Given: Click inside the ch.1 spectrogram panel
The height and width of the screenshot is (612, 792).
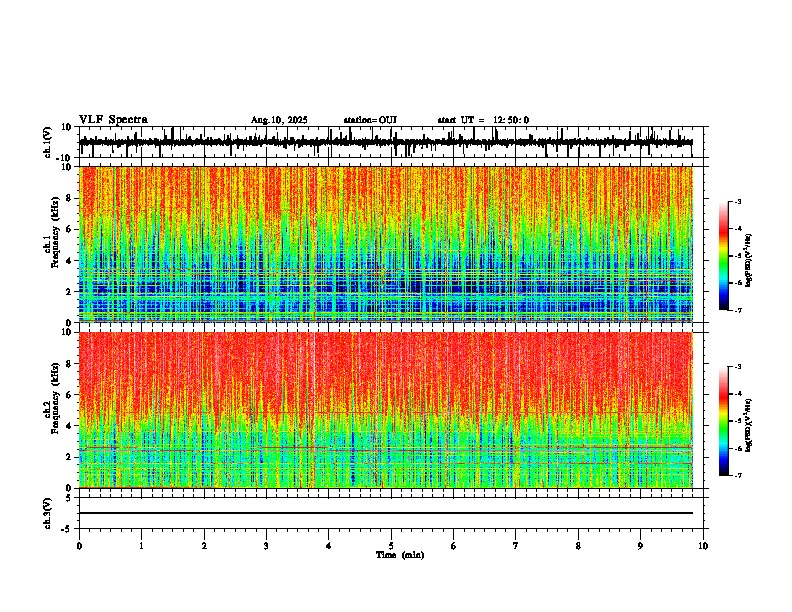Looking at the screenshot, I should [386, 244].
